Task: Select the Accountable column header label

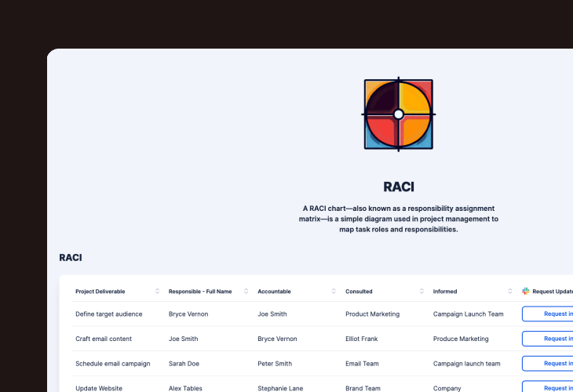Action: coord(274,292)
